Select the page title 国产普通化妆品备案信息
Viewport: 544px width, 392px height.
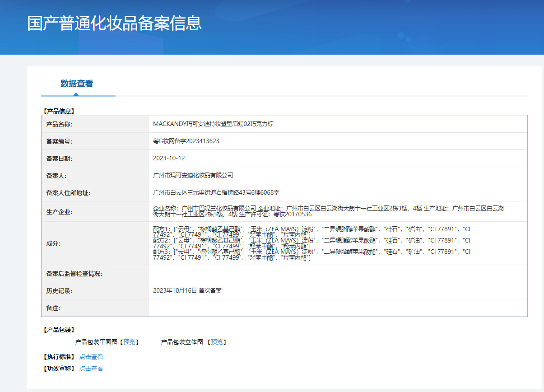click(x=114, y=23)
